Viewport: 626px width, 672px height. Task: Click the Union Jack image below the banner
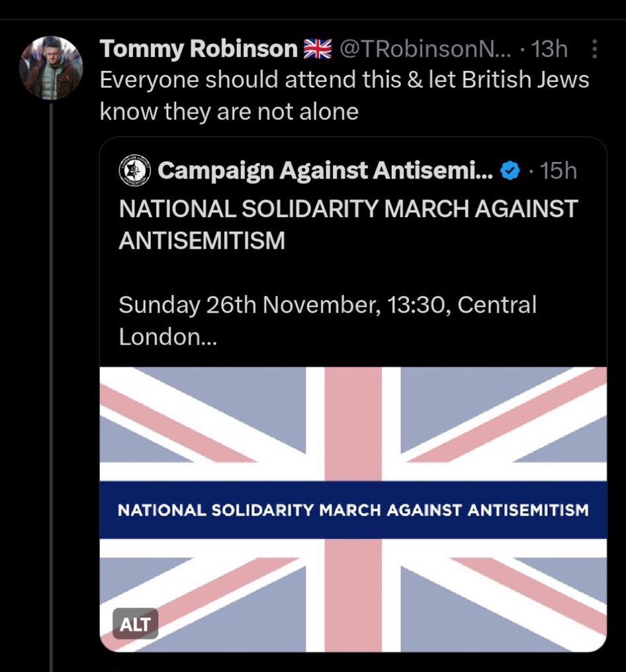tap(353, 596)
